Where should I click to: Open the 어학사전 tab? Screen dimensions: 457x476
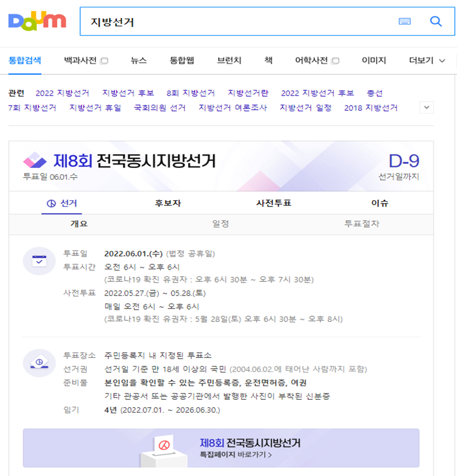[311, 61]
